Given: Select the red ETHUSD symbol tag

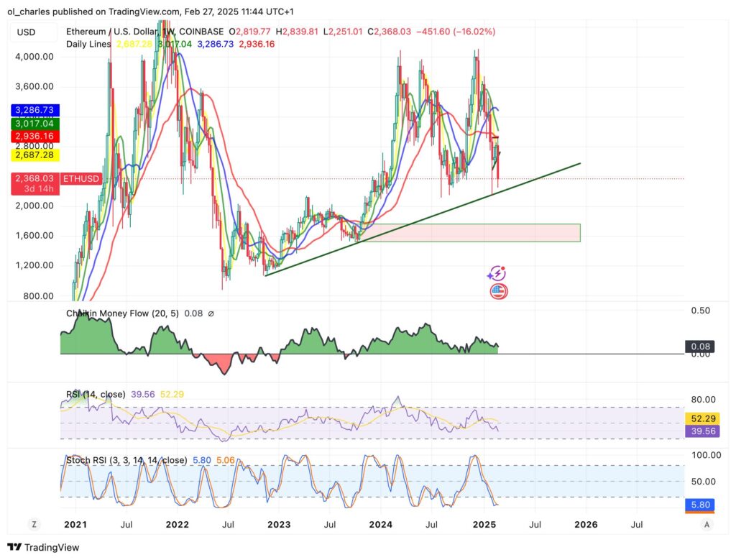Looking at the screenshot, I should point(80,179).
